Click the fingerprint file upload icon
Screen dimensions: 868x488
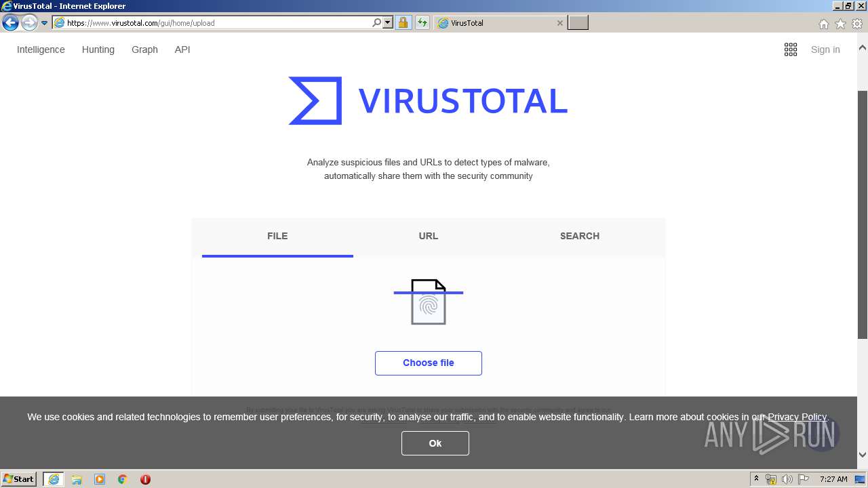429,302
